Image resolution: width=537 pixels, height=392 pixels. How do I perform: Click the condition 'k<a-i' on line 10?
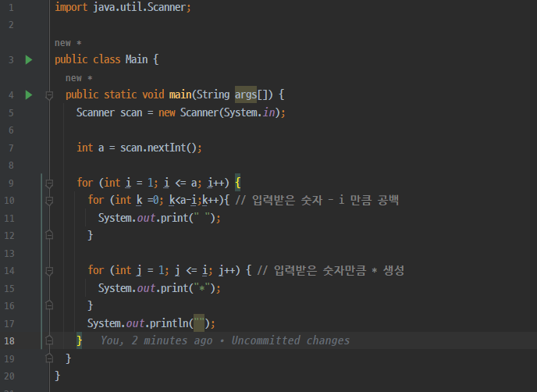pyautogui.click(x=183, y=200)
